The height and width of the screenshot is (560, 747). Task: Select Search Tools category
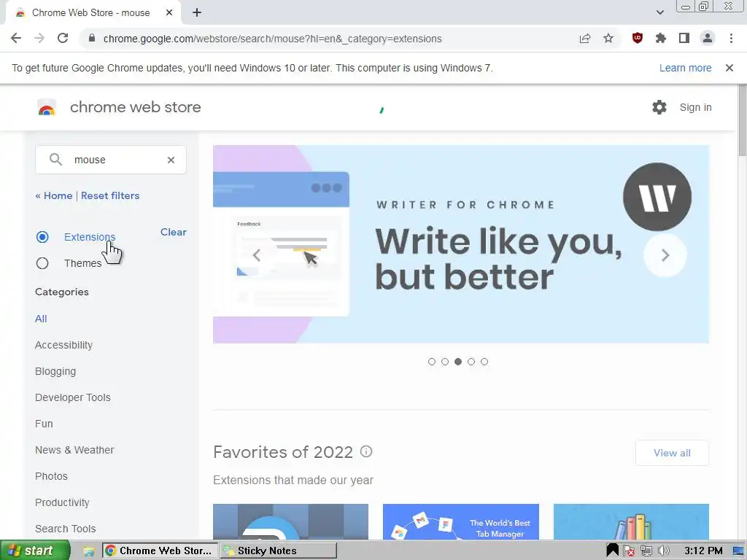[x=65, y=529]
